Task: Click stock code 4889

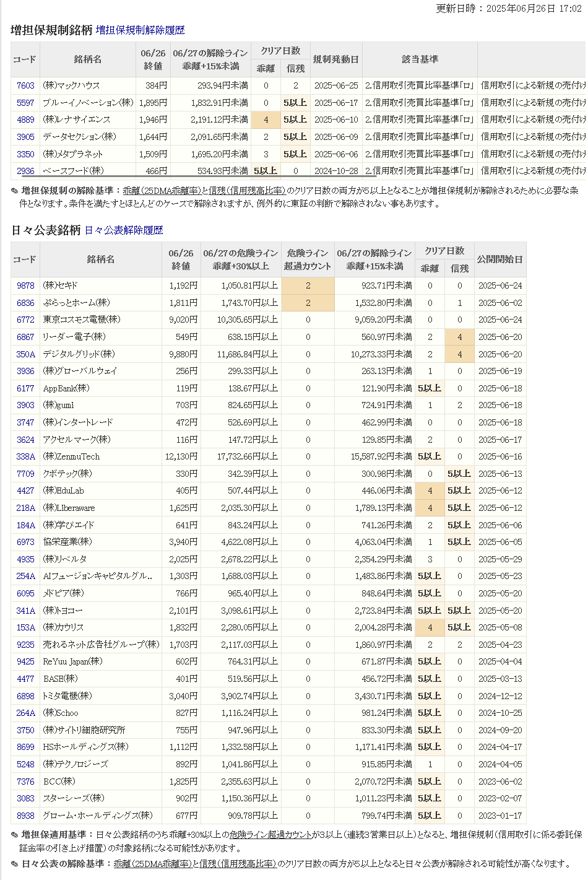Action: tap(25, 120)
